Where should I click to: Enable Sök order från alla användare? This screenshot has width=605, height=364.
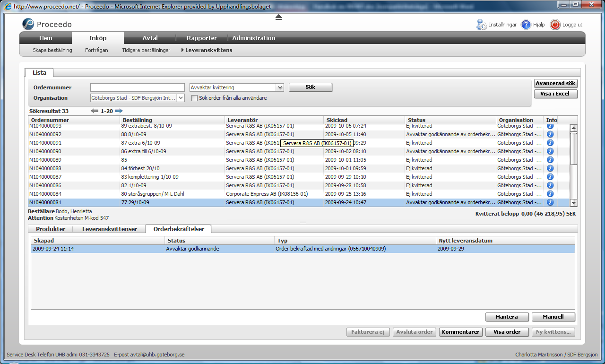[x=194, y=98]
